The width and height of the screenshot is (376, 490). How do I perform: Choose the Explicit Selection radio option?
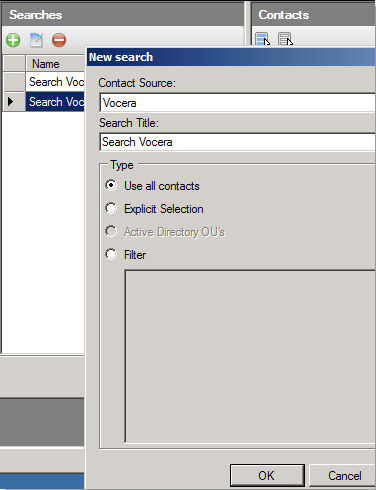coord(111,208)
